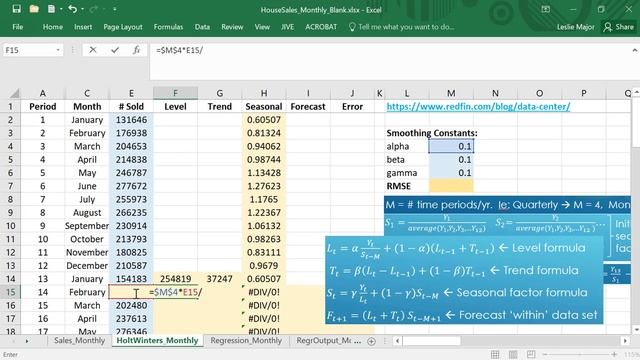
Task: Select column H header
Action: point(264,93)
